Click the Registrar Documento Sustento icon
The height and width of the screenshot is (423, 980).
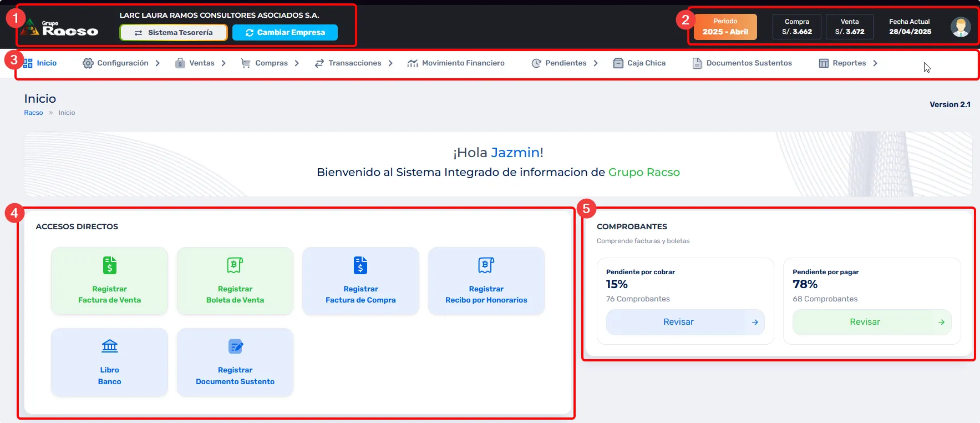(235, 346)
